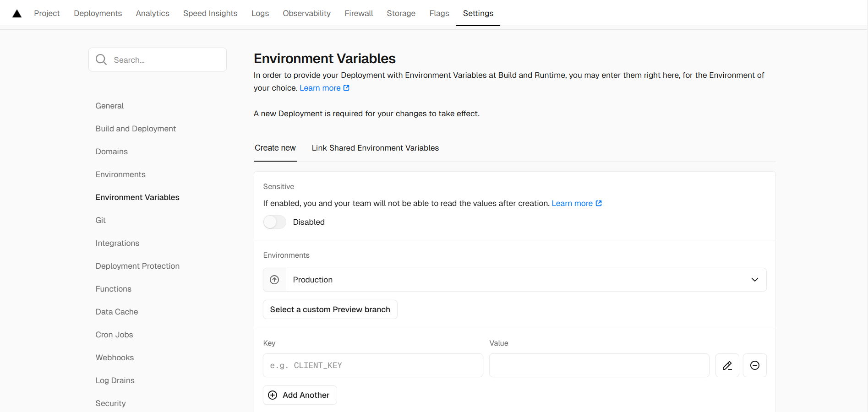Open Cron Jobs settings in sidebar

pyautogui.click(x=114, y=335)
